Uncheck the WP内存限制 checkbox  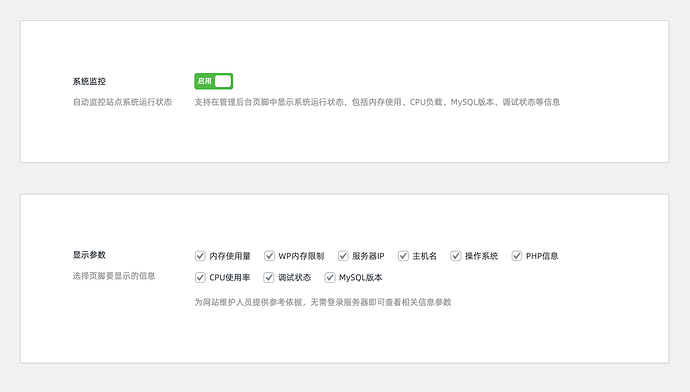point(269,256)
